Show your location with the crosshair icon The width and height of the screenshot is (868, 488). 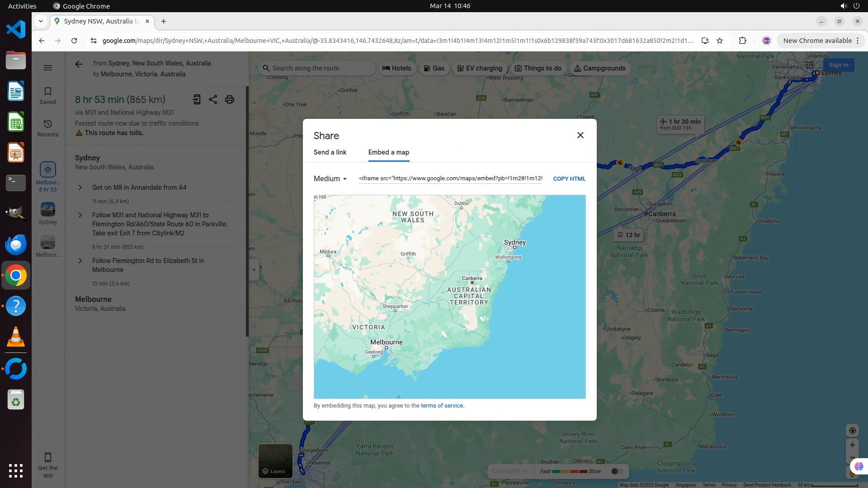[852, 431]
